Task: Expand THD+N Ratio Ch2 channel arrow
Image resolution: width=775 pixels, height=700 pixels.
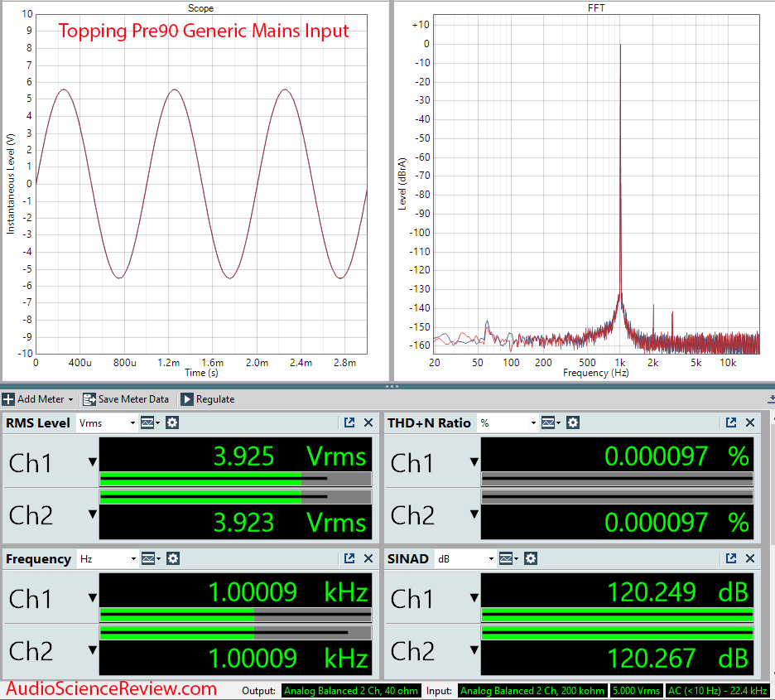Action: 474,514
